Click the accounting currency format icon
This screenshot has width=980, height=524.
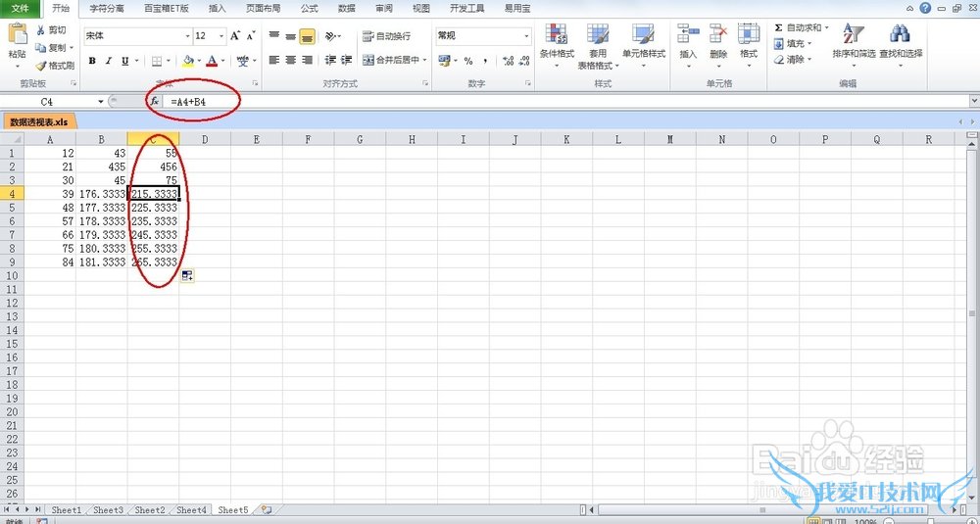point(444,61)
